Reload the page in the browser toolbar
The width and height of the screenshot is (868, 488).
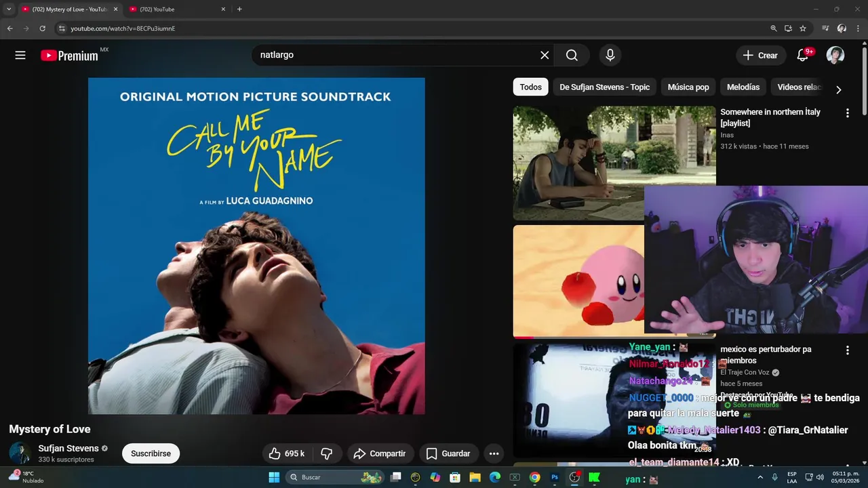click(x=42, y=28)
